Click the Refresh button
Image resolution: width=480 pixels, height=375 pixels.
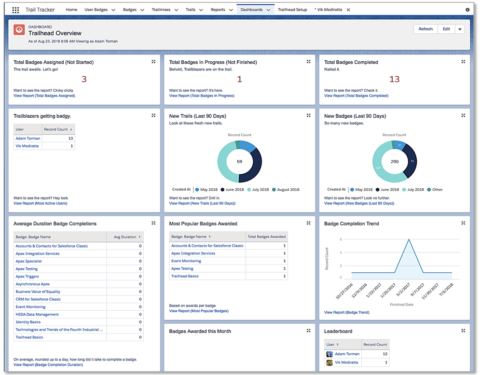pos(426,29)
